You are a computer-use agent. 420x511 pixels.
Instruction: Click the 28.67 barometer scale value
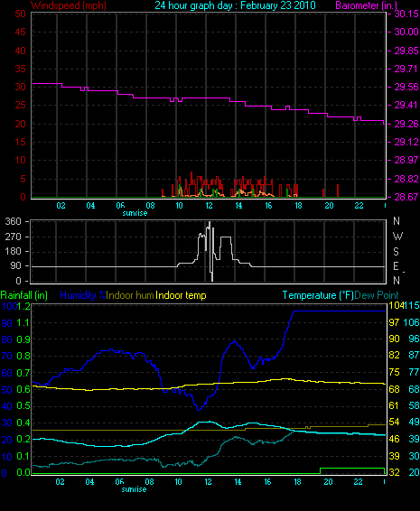tap(406, 197)
